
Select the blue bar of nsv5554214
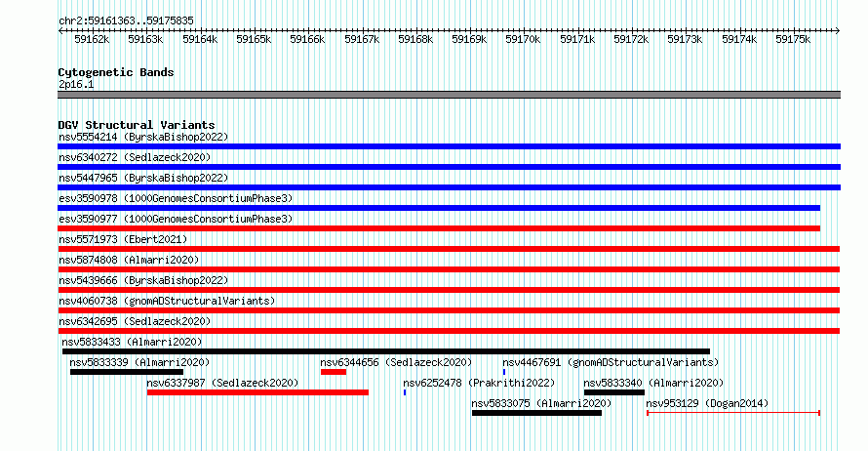pyautogui.click(x=449, y=146)
